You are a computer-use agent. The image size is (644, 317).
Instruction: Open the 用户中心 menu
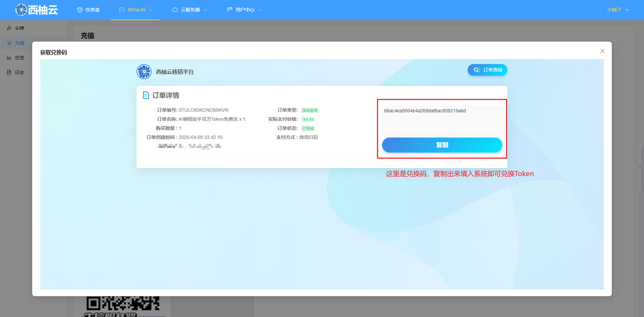tap(245, 10)
